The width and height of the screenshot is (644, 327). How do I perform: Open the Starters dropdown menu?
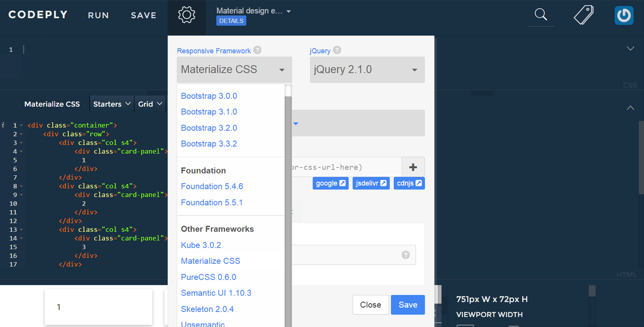(112, 104)
